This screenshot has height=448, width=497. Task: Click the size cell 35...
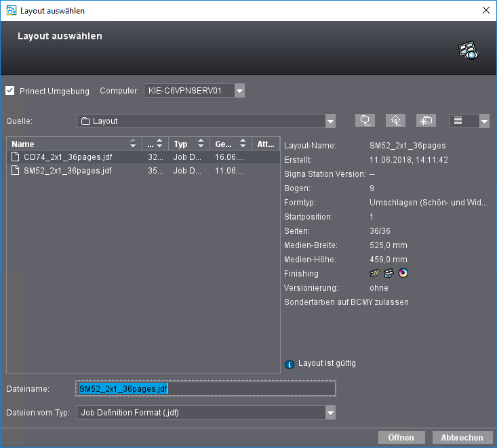tap(156, 170)
